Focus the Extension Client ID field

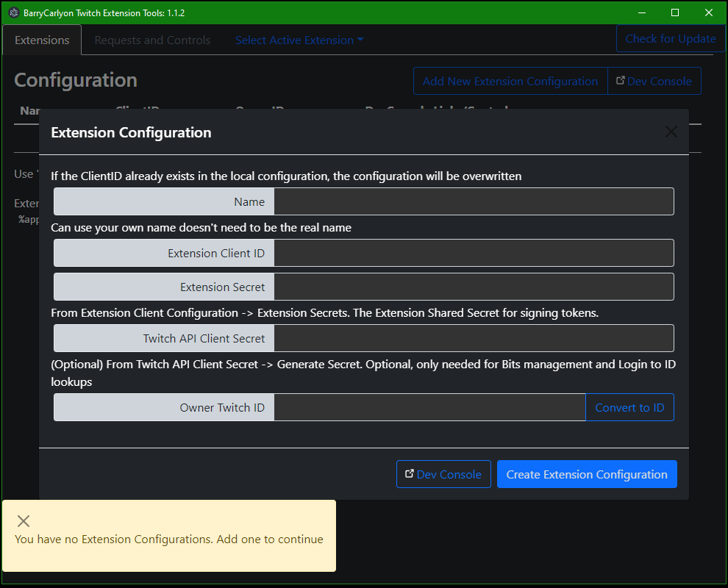click(x=474, y=253)
